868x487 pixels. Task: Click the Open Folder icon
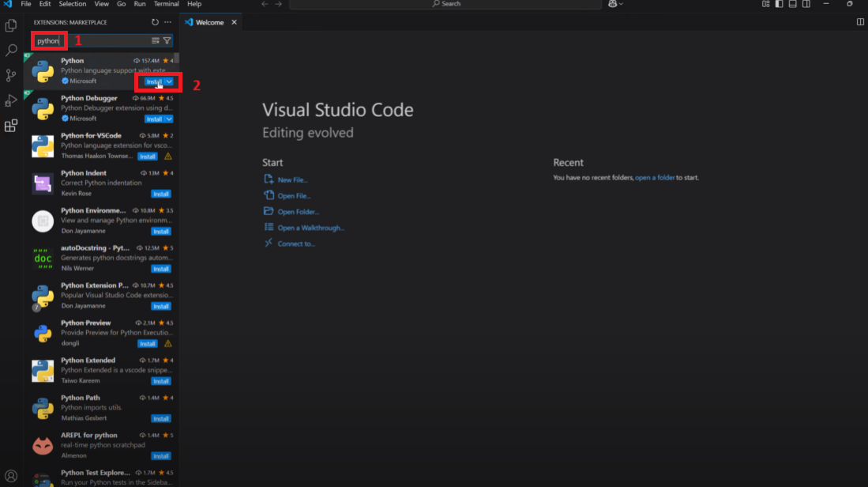[269, 211]
